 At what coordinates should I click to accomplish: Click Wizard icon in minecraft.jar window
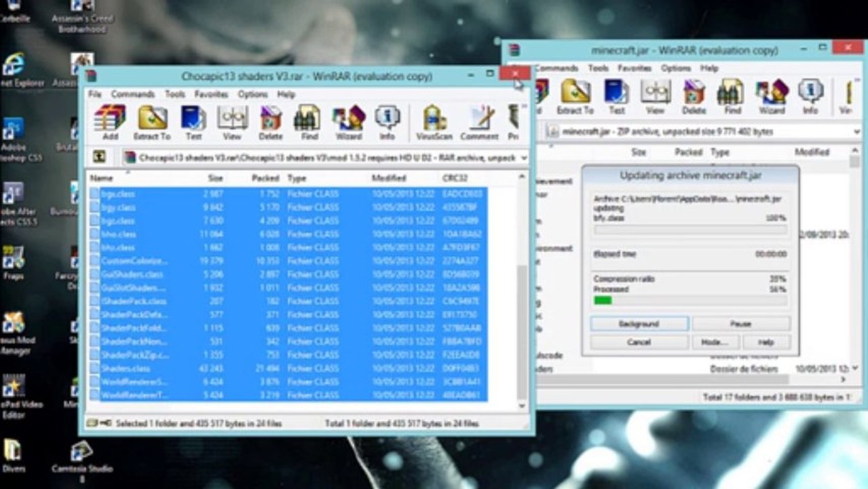tap(772, 96)
